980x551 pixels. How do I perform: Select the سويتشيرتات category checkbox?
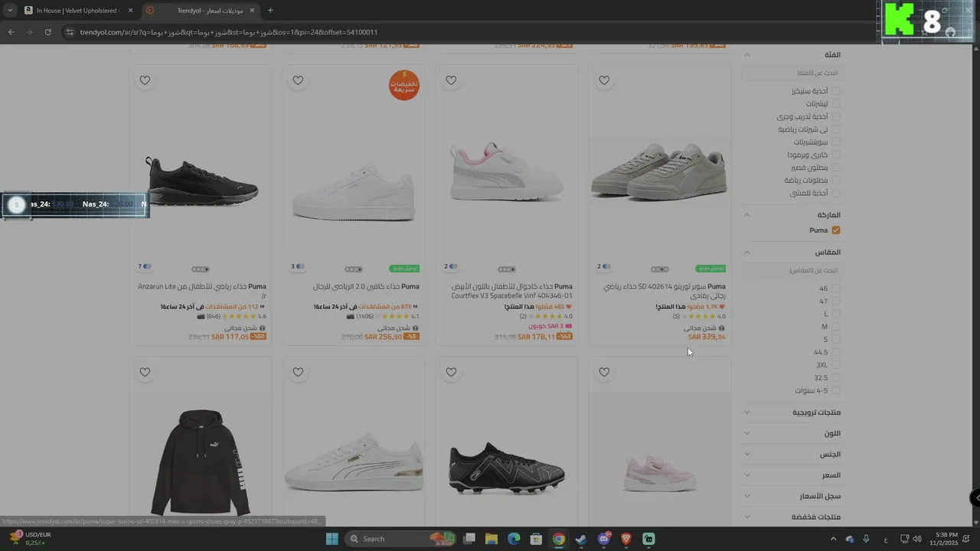click(x=836, y=142)
